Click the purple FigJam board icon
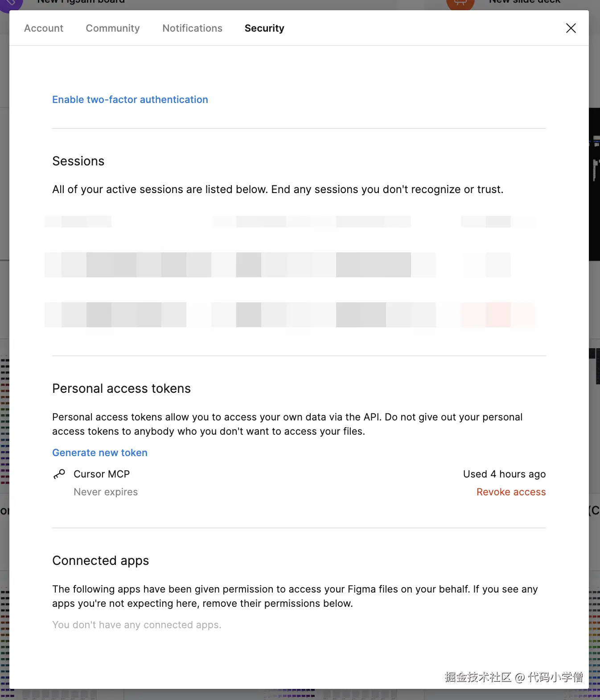The image size is (600, 700). click(11, 4)
